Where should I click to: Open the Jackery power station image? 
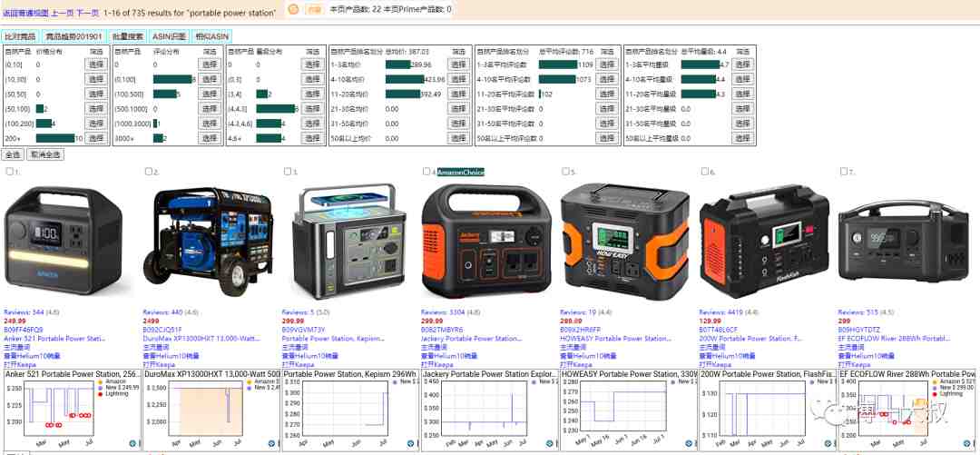487,241
